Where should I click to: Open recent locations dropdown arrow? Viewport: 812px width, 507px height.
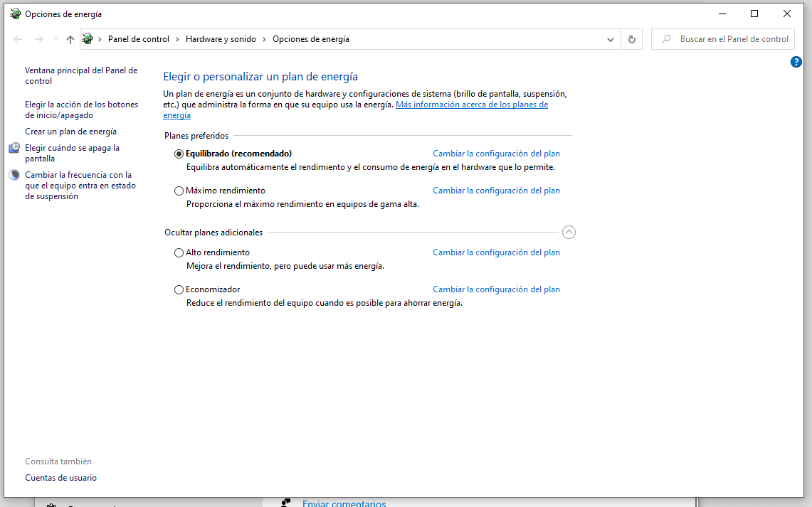pos(56,39)
